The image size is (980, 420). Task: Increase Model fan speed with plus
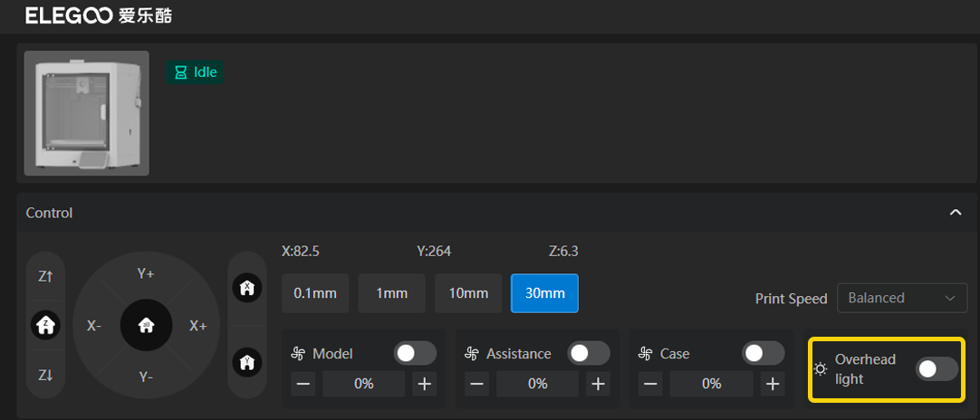(424, 384)
